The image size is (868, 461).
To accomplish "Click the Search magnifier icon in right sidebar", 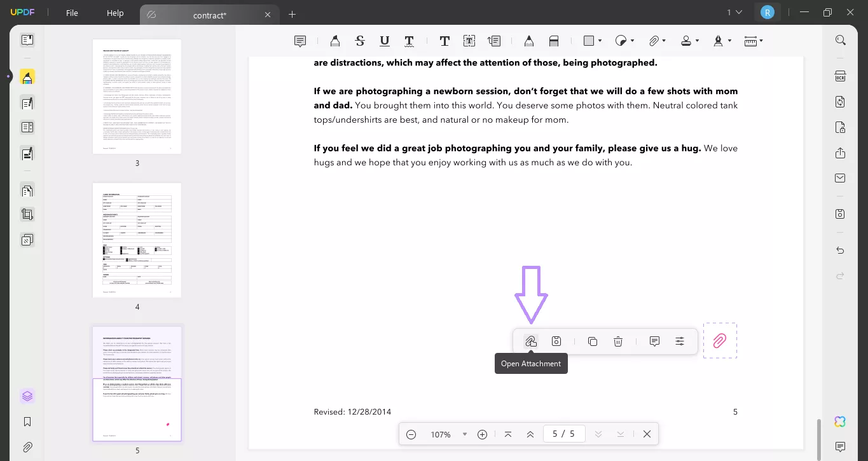I will (x=841, y=40).
